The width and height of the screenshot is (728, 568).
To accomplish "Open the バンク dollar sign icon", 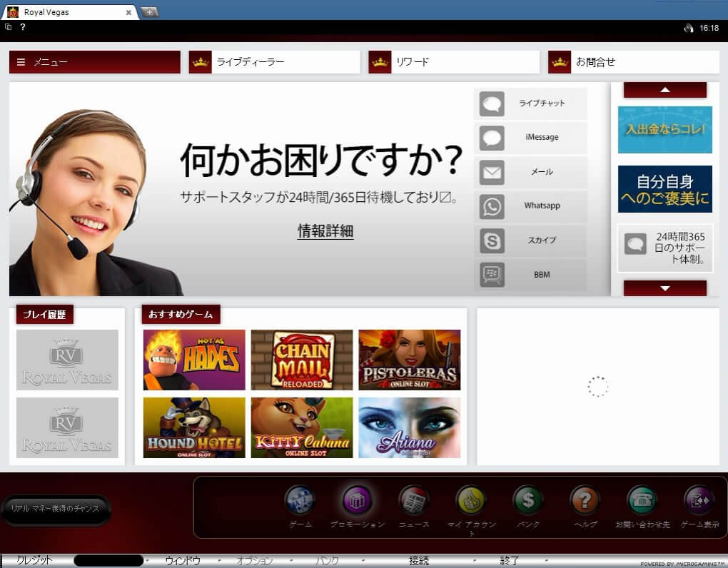I will click(528, 501).
